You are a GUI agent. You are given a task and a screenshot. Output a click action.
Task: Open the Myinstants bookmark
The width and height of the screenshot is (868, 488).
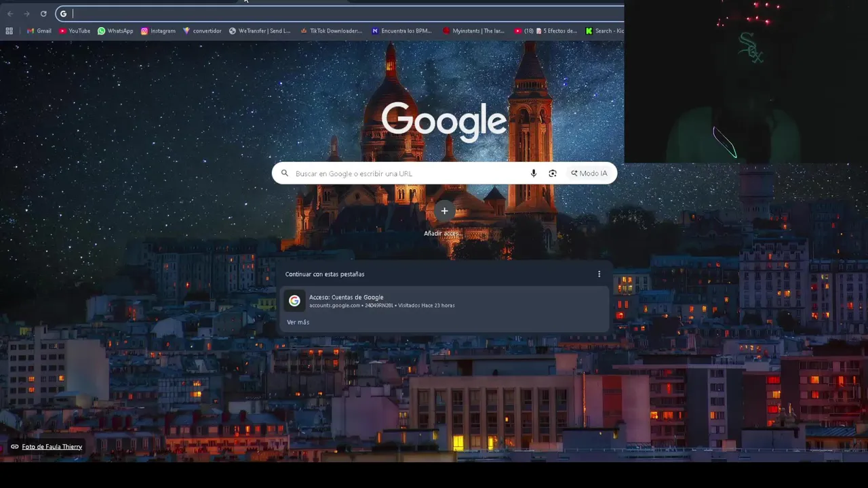(x=473, y=30)
